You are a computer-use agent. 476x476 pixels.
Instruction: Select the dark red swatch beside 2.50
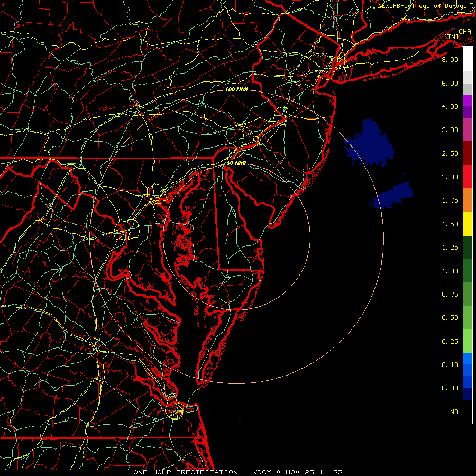click(467, 153)
